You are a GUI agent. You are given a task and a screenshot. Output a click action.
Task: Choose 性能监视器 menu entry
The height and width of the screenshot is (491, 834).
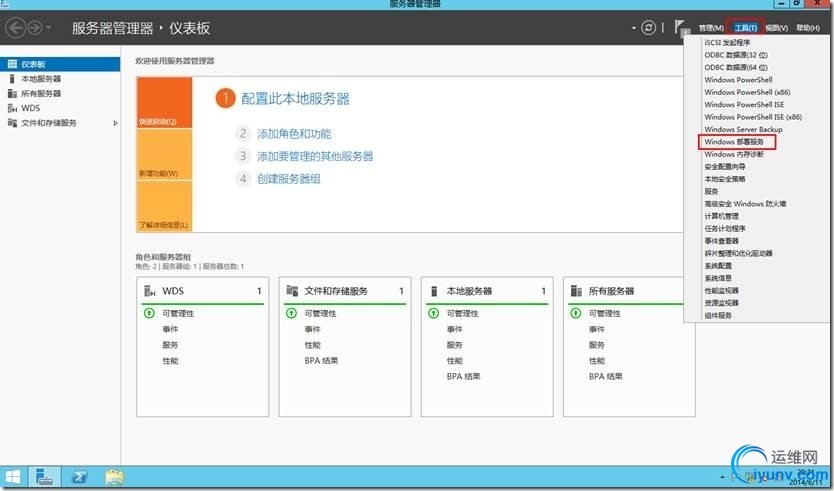click(721, 290)
